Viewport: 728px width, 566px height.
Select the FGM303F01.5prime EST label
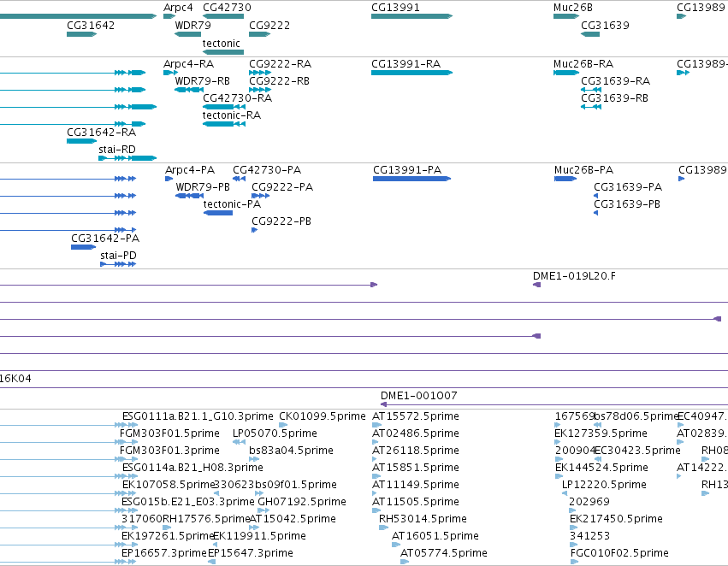pyautogui.click(x=169, y=433)
